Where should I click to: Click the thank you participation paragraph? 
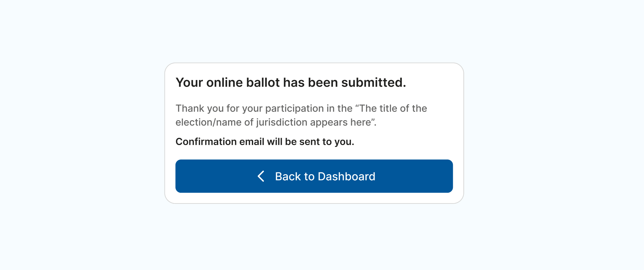click(x=301, y=115)
